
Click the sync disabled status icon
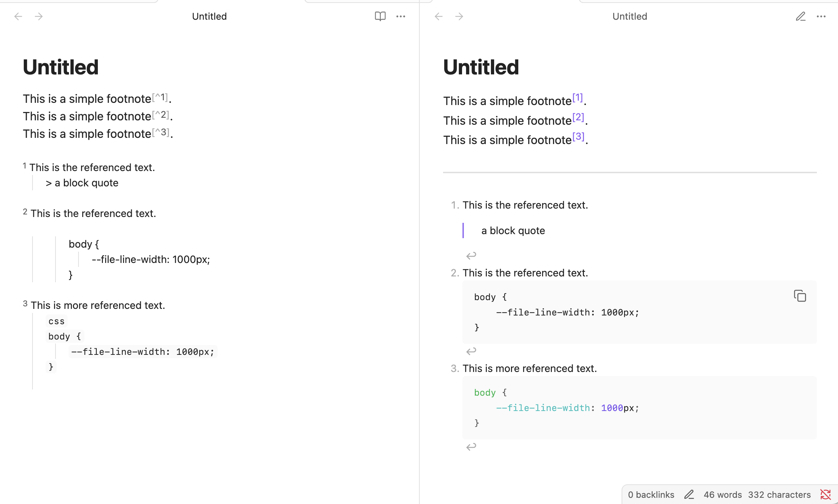(x=825, y=495)
